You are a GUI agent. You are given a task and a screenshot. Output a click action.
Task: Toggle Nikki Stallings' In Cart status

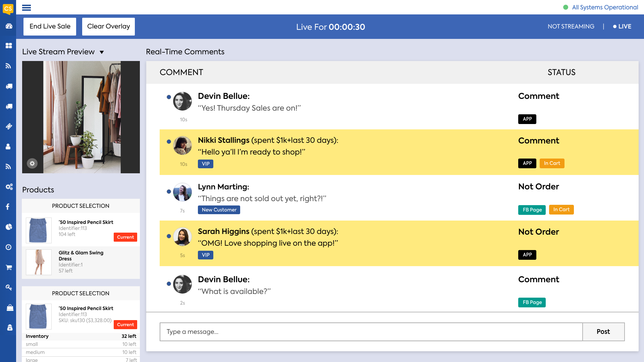(x=552, y=163)
